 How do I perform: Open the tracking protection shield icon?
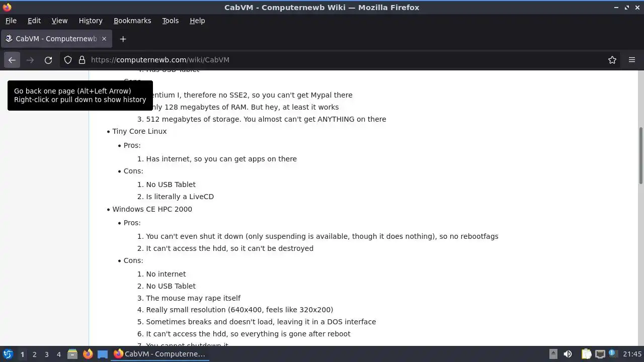68,60
